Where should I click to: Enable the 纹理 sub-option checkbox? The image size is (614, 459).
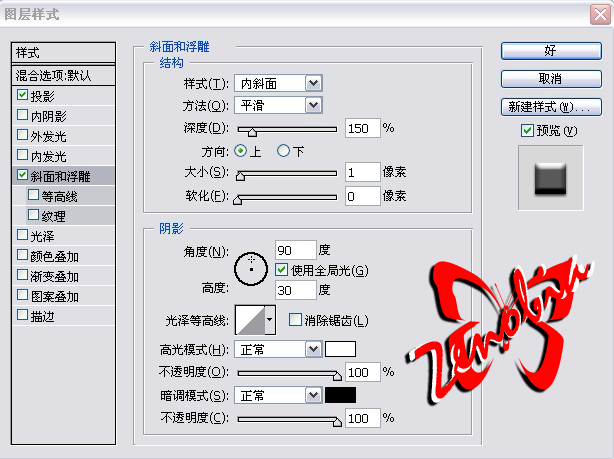[x=33, y=215]
